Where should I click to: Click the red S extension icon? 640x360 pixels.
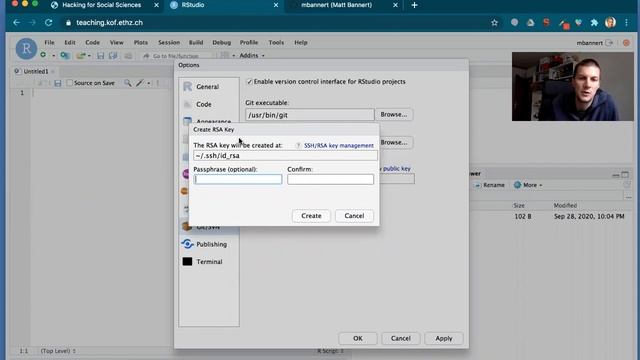tap(546, 23)
